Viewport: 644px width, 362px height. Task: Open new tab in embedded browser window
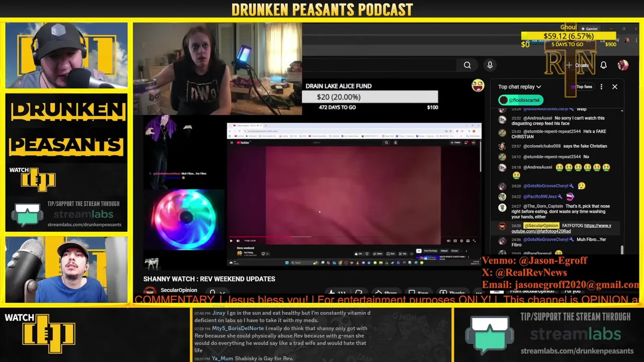(x=266, y=125)
